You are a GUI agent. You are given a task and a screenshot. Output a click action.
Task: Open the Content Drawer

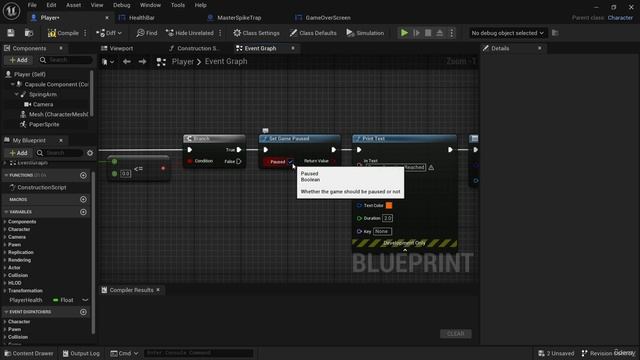(29, 353)
